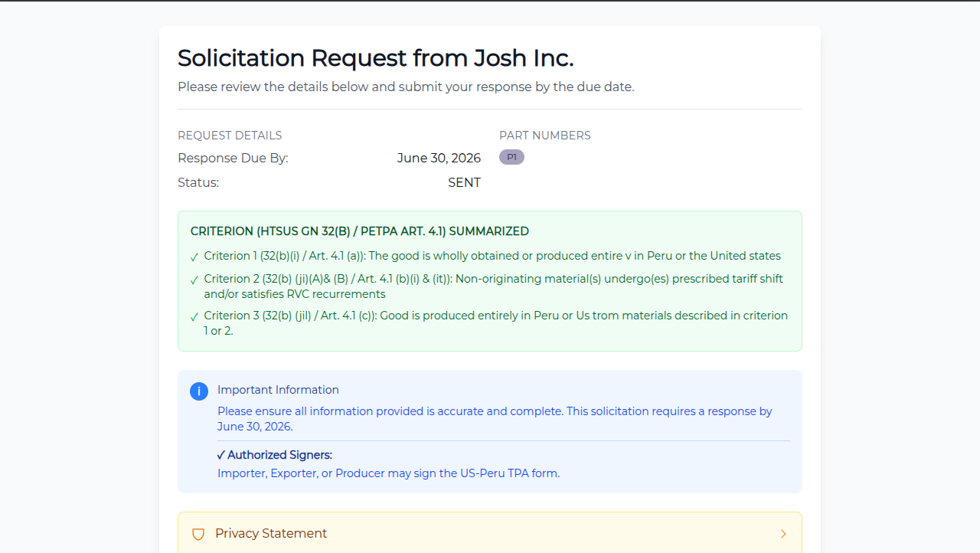Screen dimensions: 980x553
Task: Click the Criterion 2 tariff shift text
Action: point(493,286)
